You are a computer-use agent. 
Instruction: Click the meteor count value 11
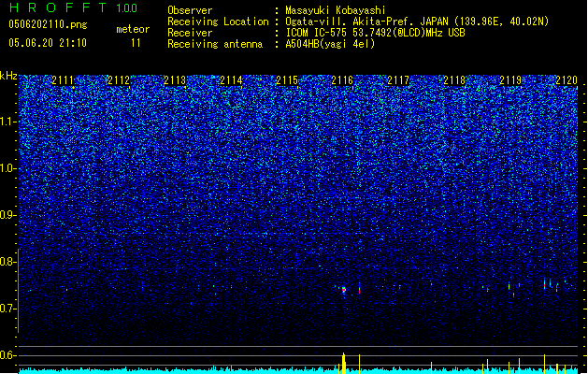pos(136,43)
